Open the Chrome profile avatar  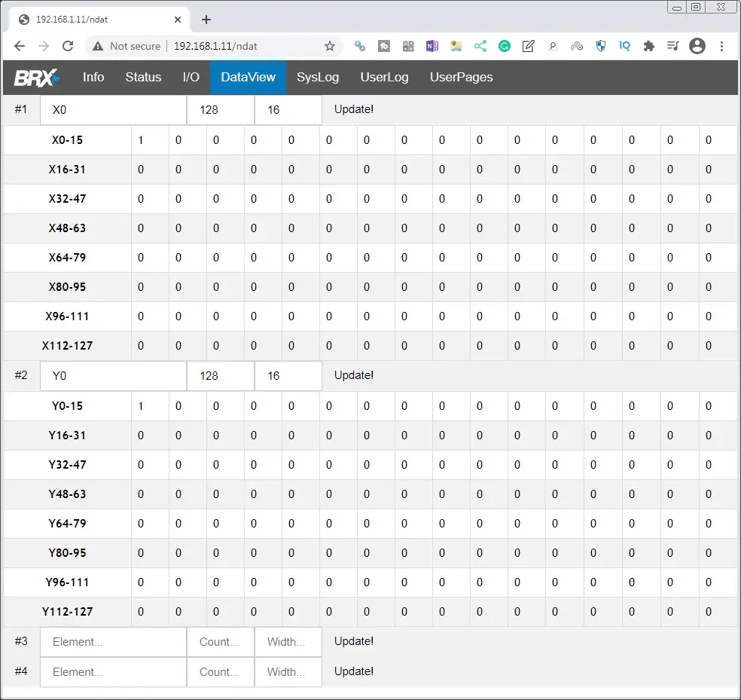pyautogui.click(x=697, y=46)
